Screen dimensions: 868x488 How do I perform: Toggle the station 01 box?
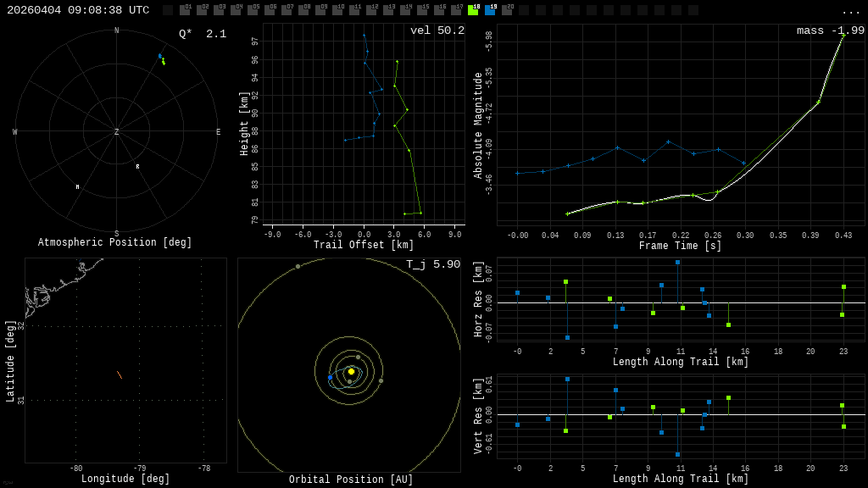coord(185,10)
